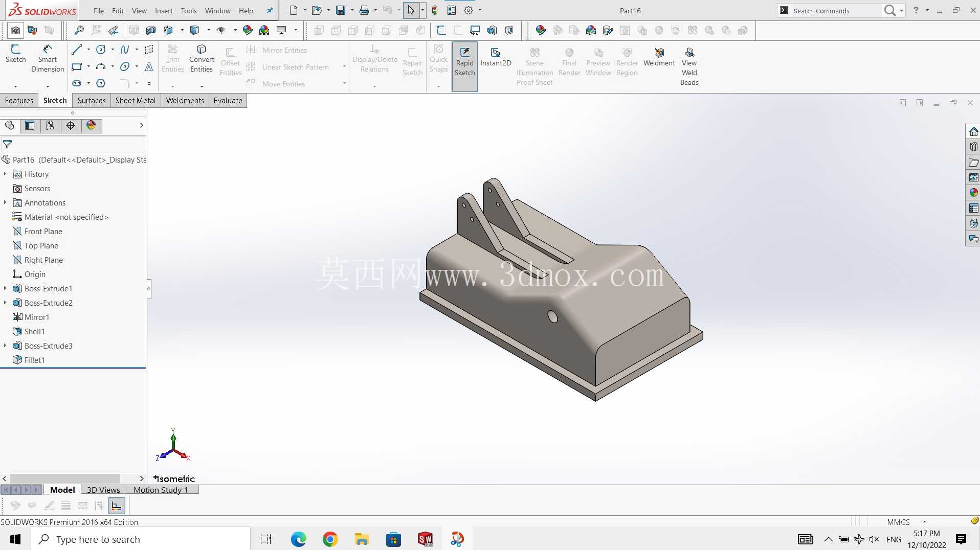The height and width of the screenshot is (550, 980).
Task: Toggle the timeline view button in bottom toolbar
Action: [x=117, y=506]
